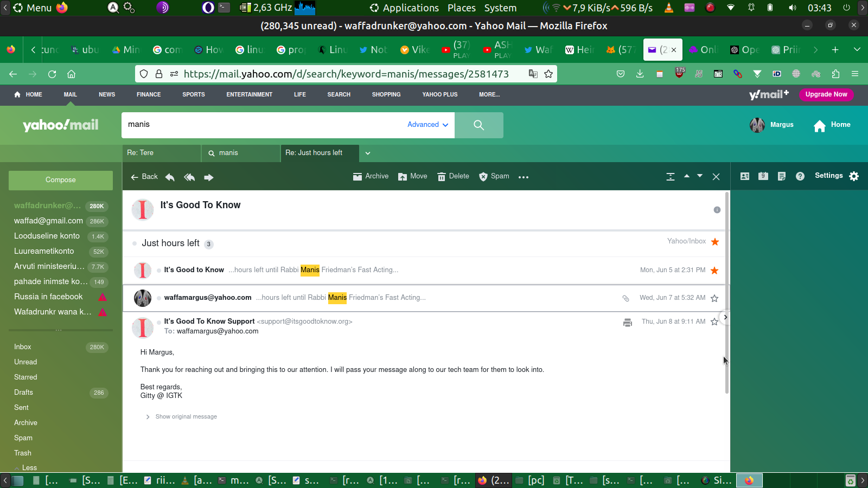Toggle unread dot on waffamargus@yahoo.com row
This screenshot has height=488, width=868.
tap(159, 298)
